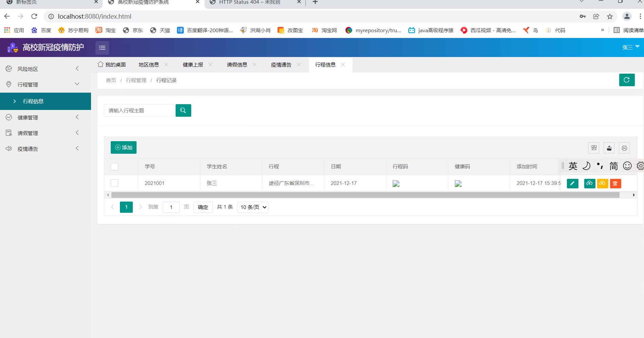Click the share page icon in address bar

(596, 16)
